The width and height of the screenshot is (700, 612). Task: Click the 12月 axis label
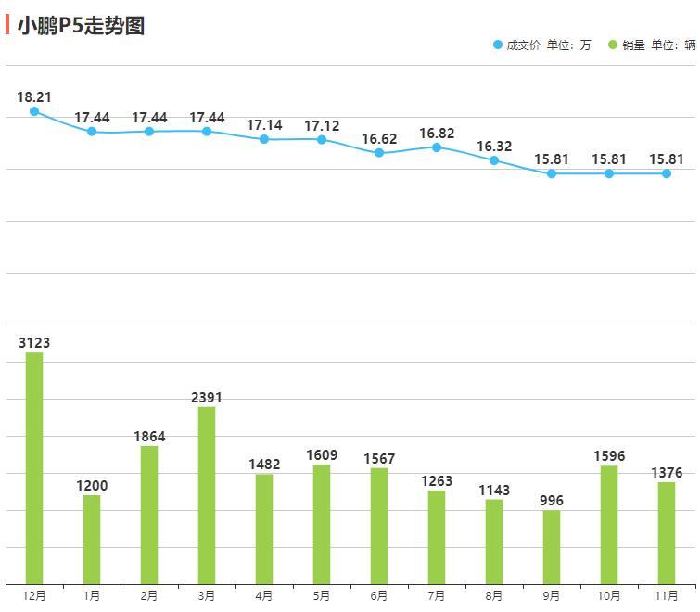point(34,595)
